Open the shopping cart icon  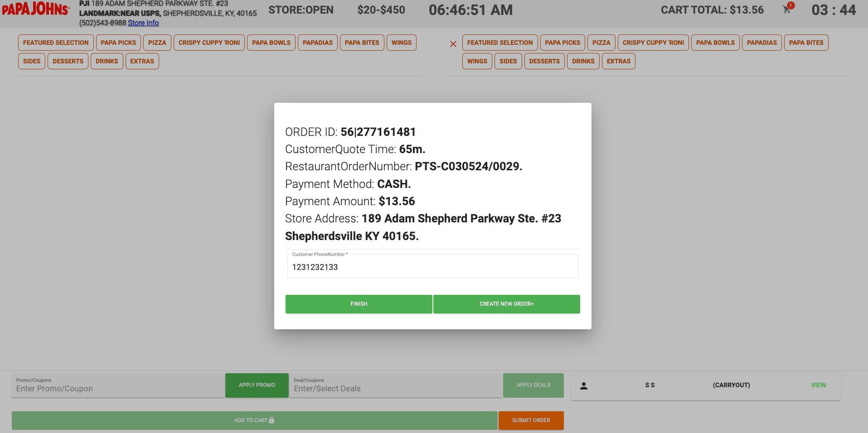point(787,10)
